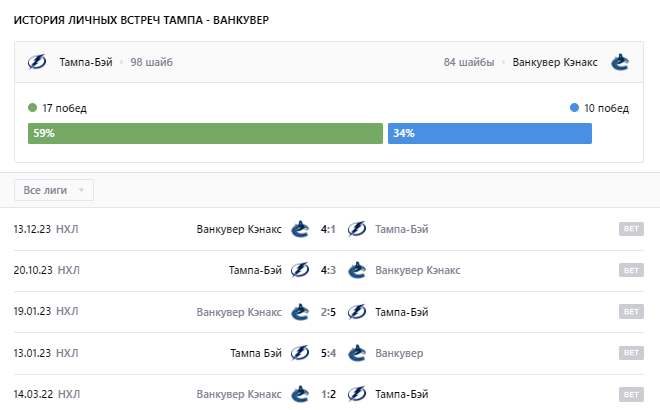
Task: Click the date 19.01.23
Action: click(32, 311)
